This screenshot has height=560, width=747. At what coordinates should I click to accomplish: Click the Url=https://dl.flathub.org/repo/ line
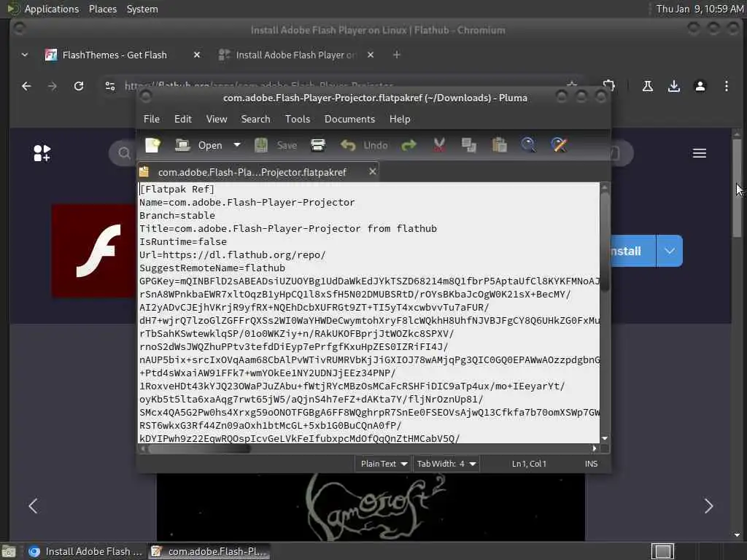coord(233,254)
